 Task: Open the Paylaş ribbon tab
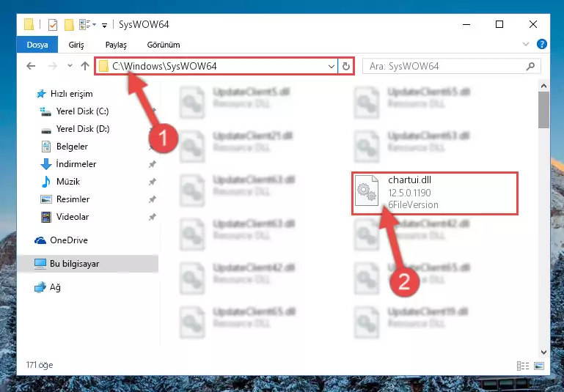[x=116, y=45]
